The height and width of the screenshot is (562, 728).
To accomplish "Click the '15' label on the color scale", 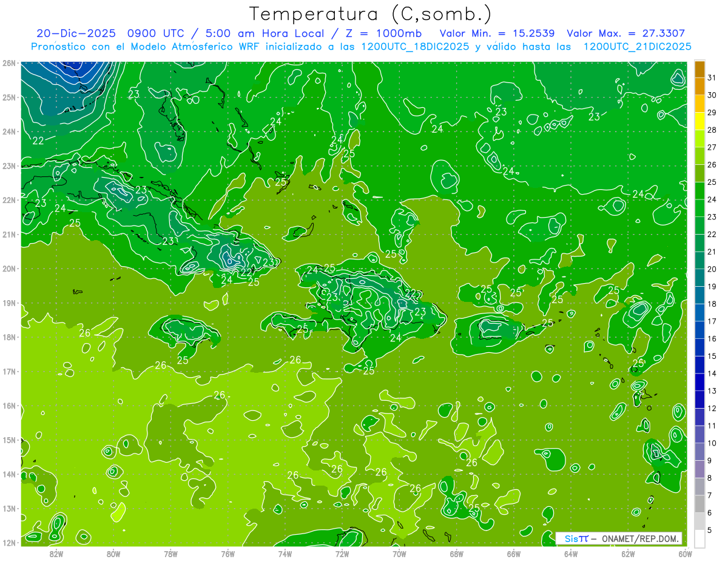I will point(712,356).
